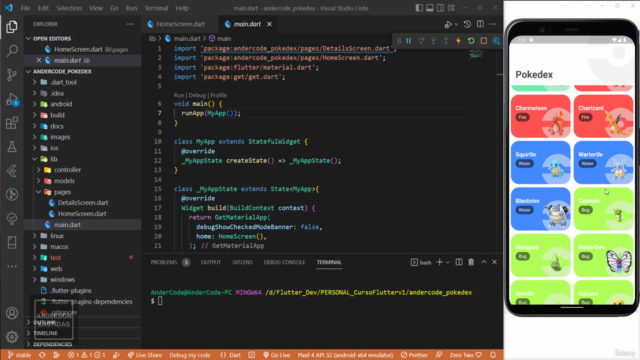Open HomeScreen.dart under pages folder

pyautogui.click(x=82, y=214)
